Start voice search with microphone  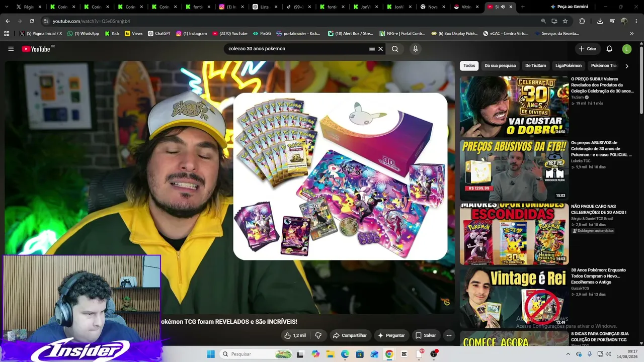click(415, 49)
